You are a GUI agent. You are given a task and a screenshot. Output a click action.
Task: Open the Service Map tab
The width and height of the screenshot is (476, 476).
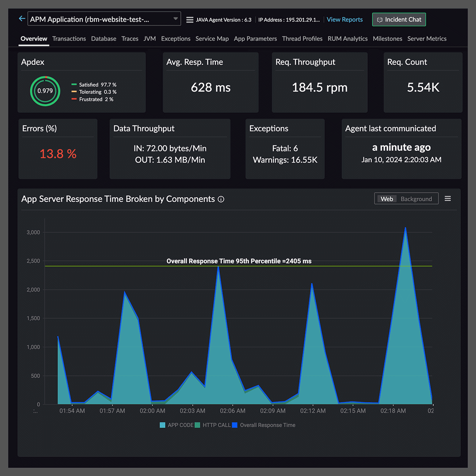212,39
